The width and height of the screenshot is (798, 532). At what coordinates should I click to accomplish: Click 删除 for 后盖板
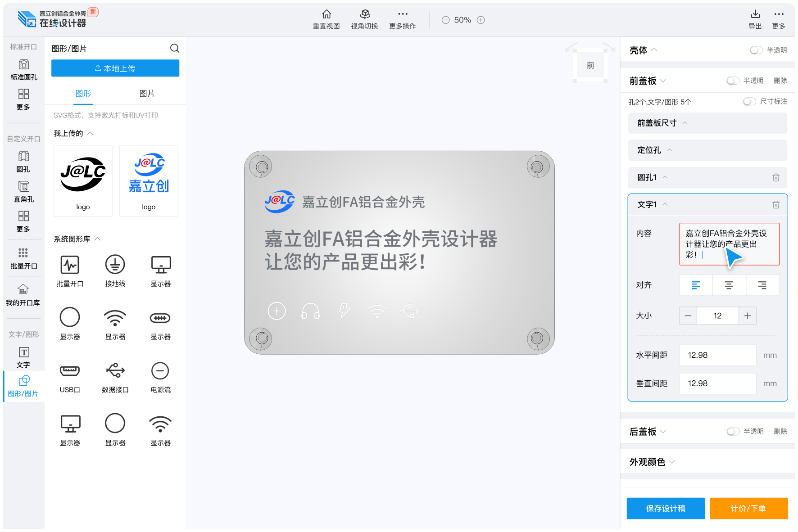(780, 431)
